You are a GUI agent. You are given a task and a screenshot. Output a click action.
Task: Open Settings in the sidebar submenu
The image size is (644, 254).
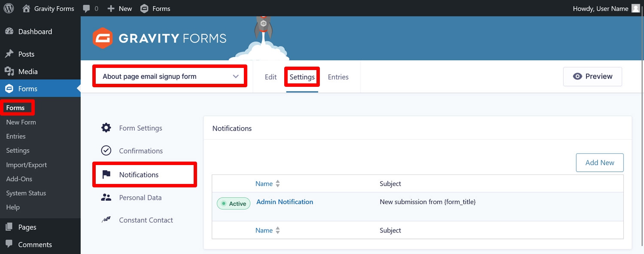coord(18,150)
